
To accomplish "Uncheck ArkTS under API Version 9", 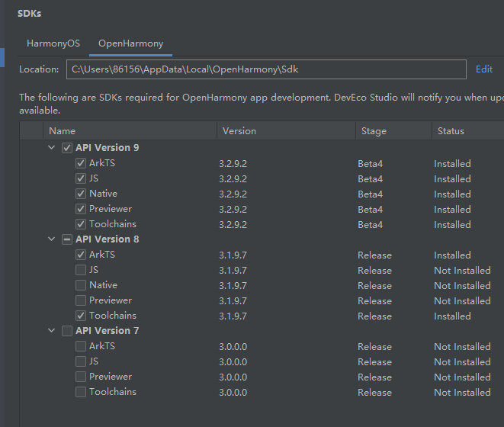I will coord(81,163).
